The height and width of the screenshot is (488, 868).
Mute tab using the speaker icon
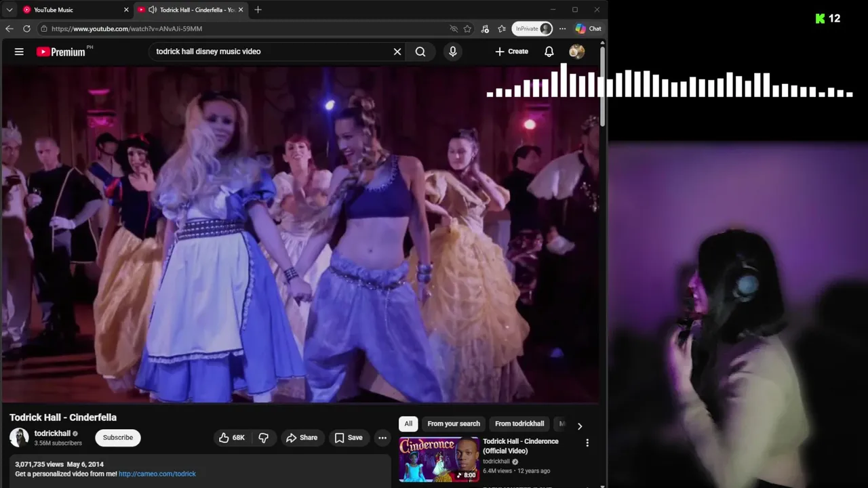pos(153,9)
